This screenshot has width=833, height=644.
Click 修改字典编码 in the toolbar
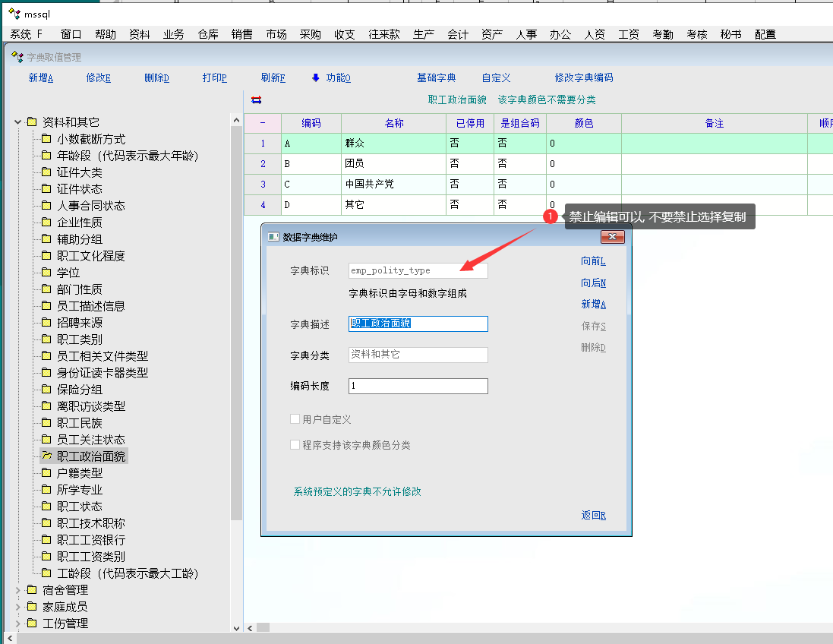pos(583,77)
